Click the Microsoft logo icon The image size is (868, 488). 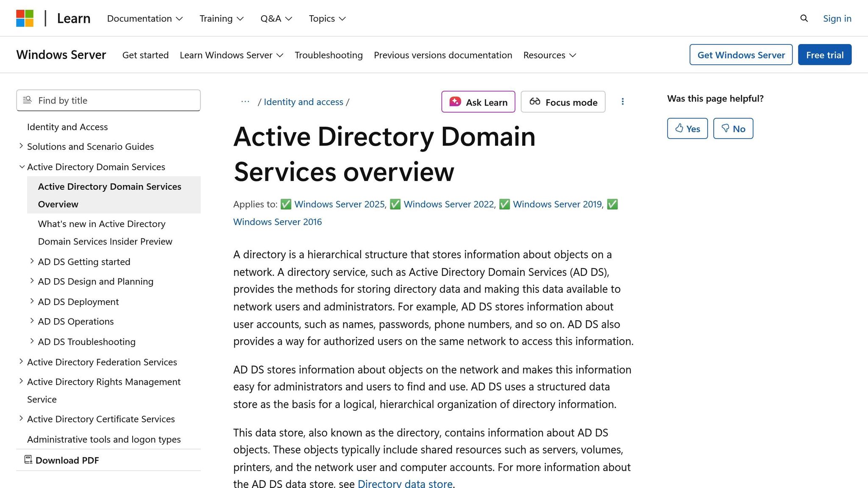25,17
